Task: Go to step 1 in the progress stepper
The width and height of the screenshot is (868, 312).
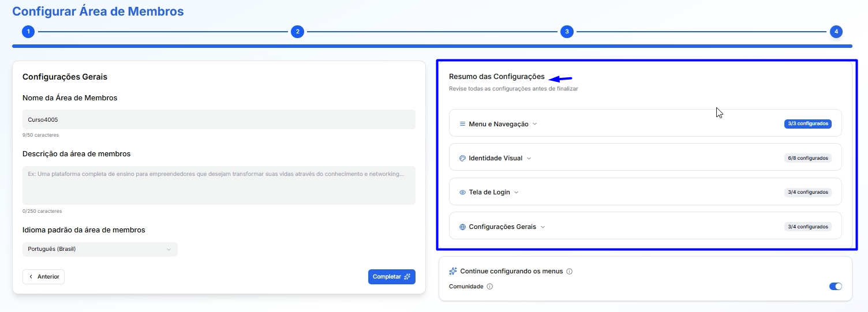Action: 28,32
